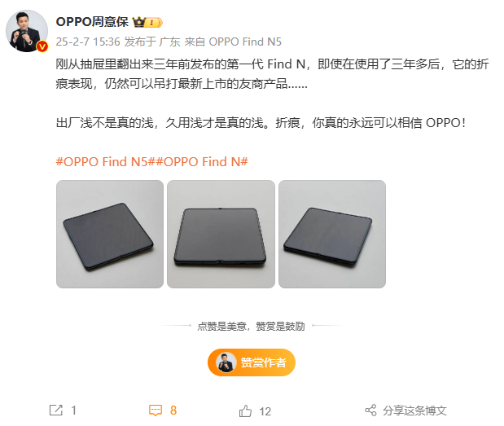Image resolution: width=504 pixels, height=426 pixels.
Task: Click the orange verified V badge
Action: pos(42,46)
